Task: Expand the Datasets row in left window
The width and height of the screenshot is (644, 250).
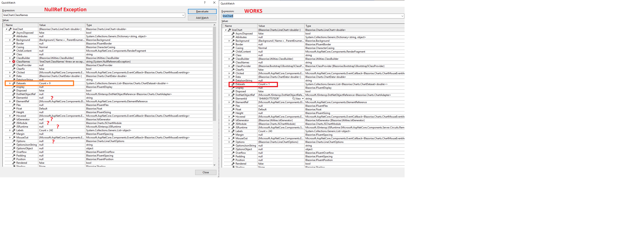Action: click(10, 83)
